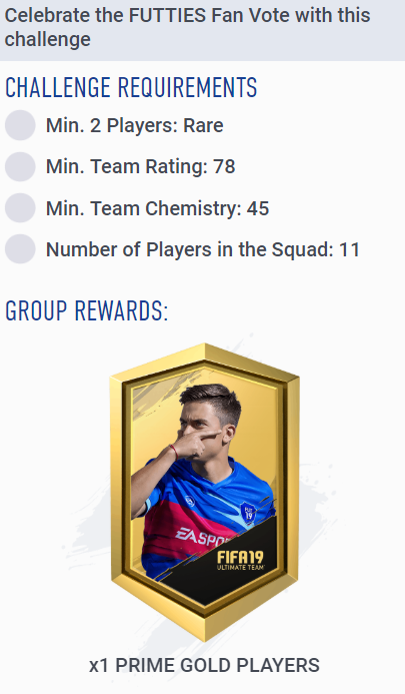Viewport: 405px width, 694px height.
Task: Click the FUT 19 shield badge on jersey
Action: coord(248,513)
